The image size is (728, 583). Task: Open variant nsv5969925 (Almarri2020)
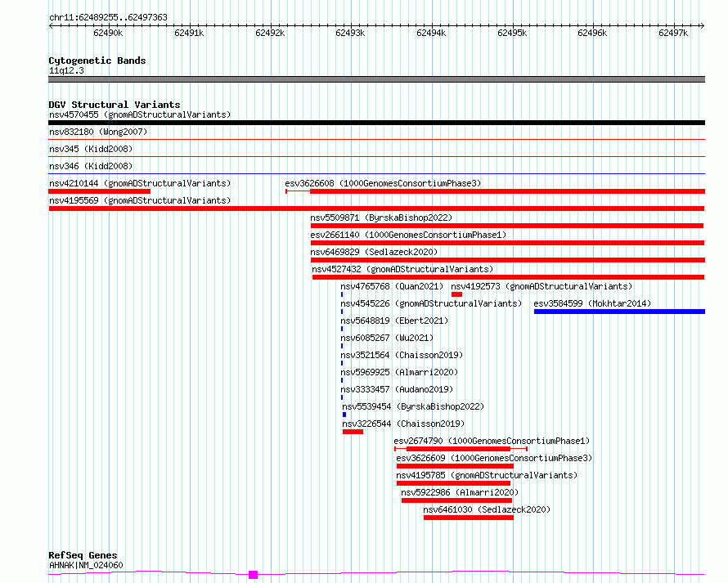click(399, 372)
